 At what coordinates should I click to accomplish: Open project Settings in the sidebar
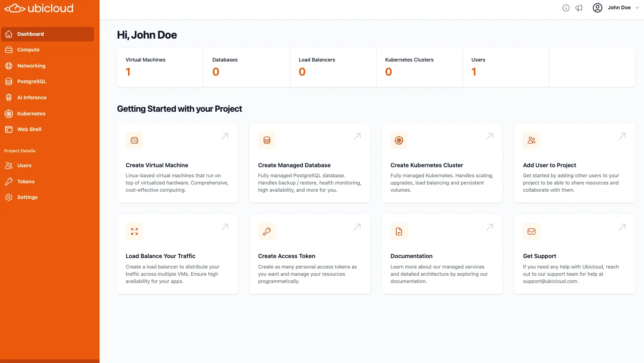pos(27,197)
